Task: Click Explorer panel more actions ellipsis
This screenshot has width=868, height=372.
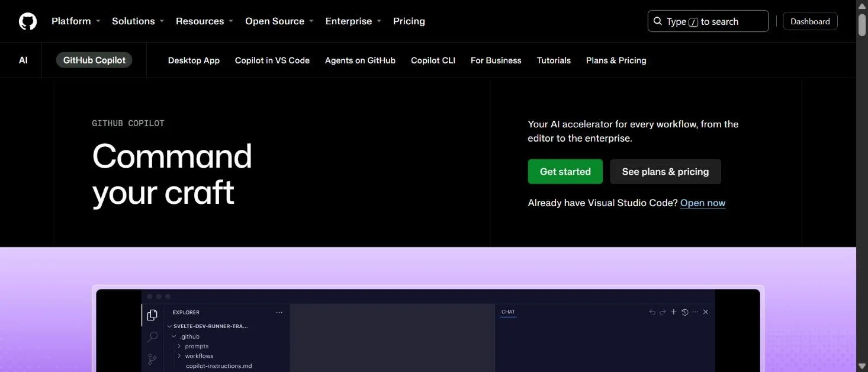Action: click(279, 312)
